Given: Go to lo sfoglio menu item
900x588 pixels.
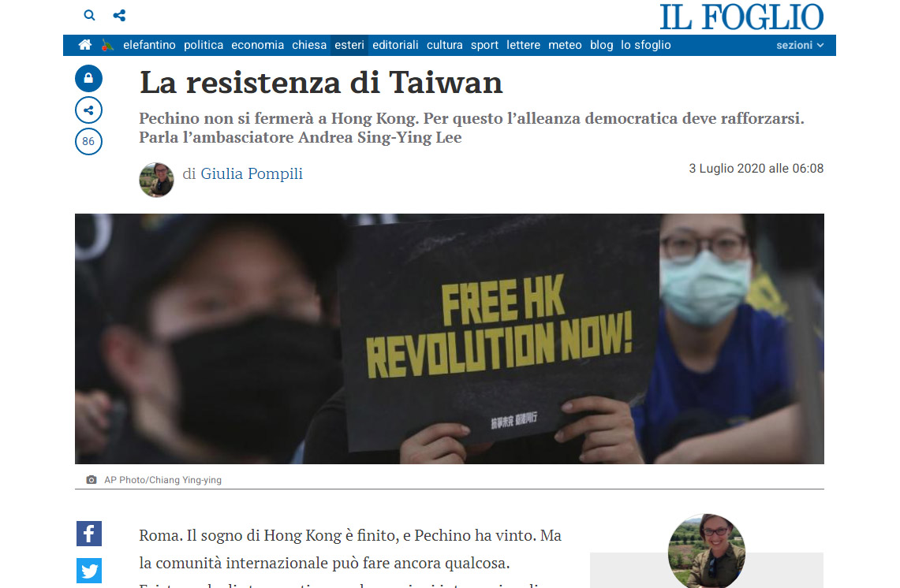Looking at the screenshot, I should pyautogui.click(x=646, y=45).
